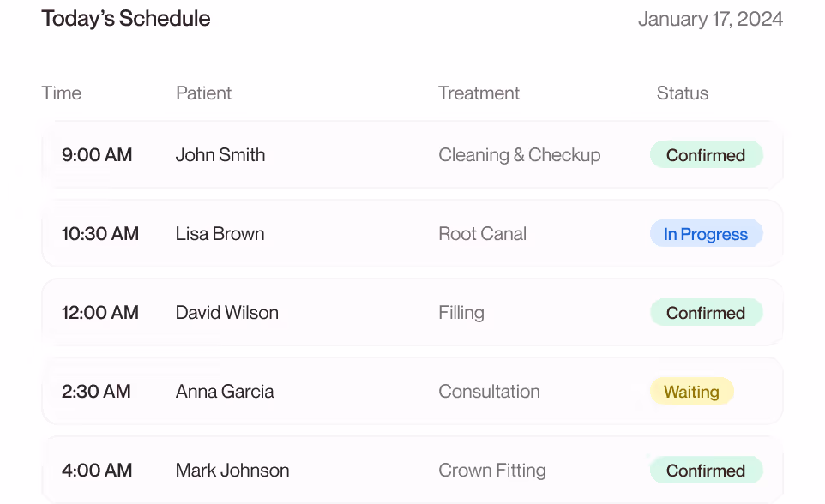Click the In Progress badge for Lisa Brown
Viewport: 825px width, 504px height.
pyautogui.click(x=706, y=233)
